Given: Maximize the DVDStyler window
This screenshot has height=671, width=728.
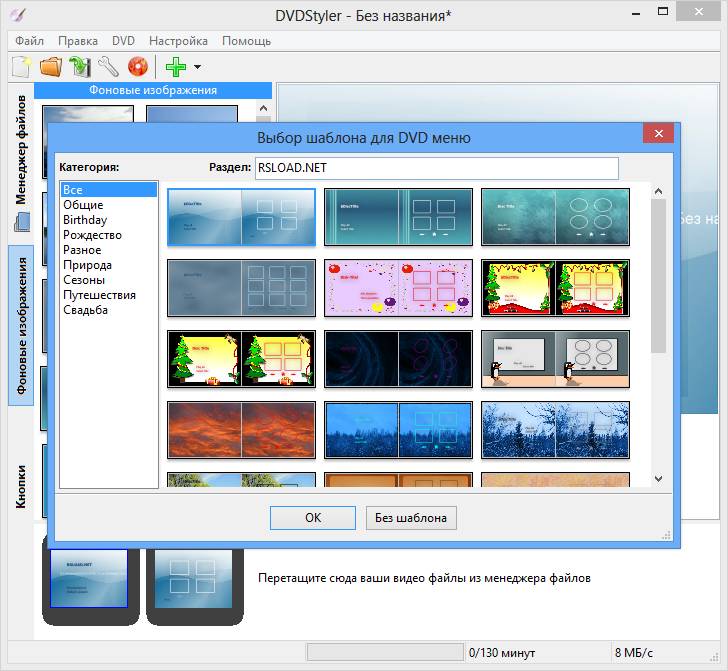Looking at the screenshot, I should [x=663, y=12].
